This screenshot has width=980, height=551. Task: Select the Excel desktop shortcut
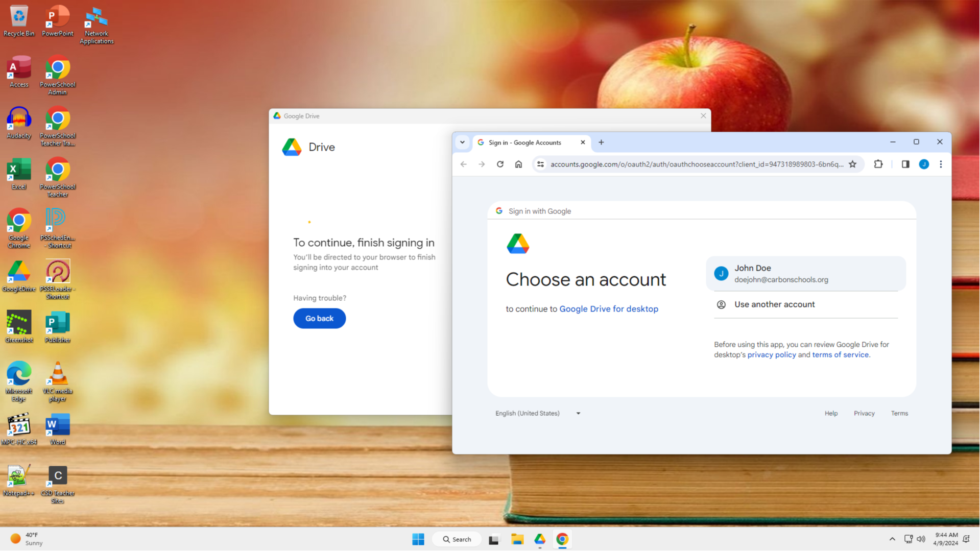pos(19,175)
